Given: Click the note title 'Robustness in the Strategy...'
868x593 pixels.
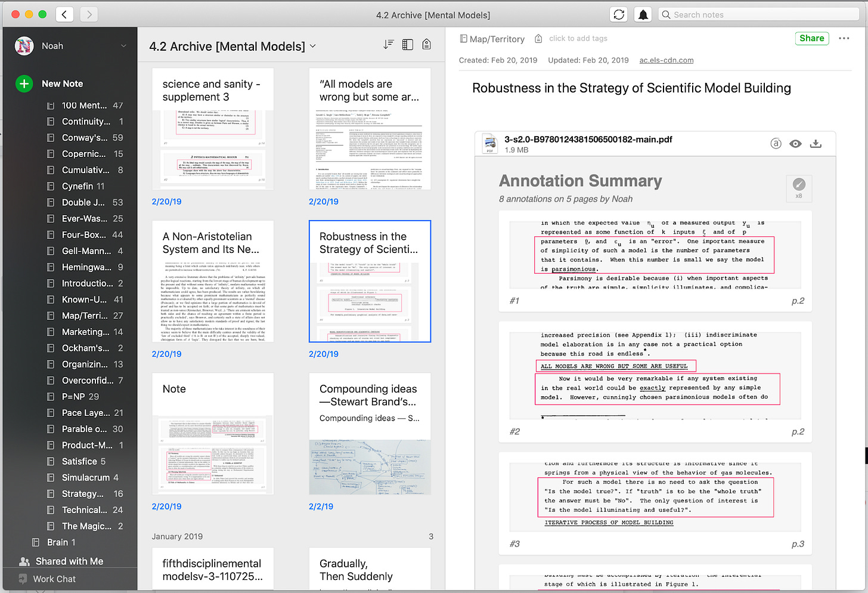Looking at the screenshot, I should [631, 88].
